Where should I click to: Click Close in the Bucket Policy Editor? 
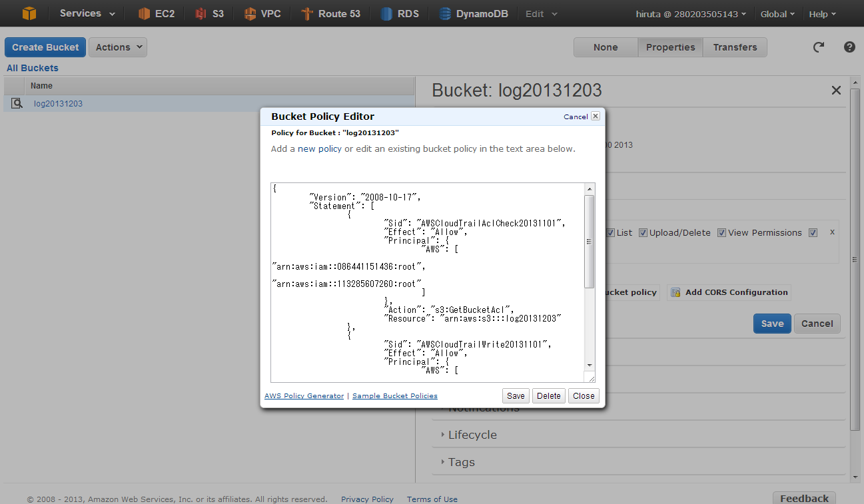[584, 395]
